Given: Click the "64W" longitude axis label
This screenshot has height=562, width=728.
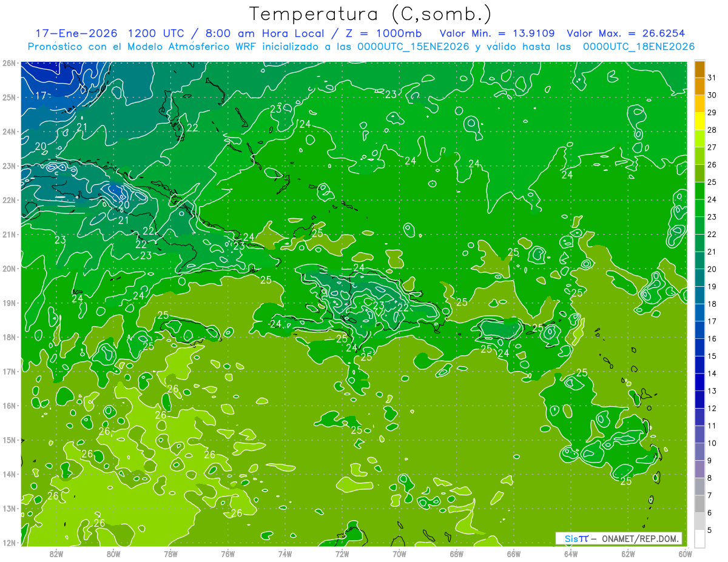Looking at the screenshot, I should click(x=571, y=554).
